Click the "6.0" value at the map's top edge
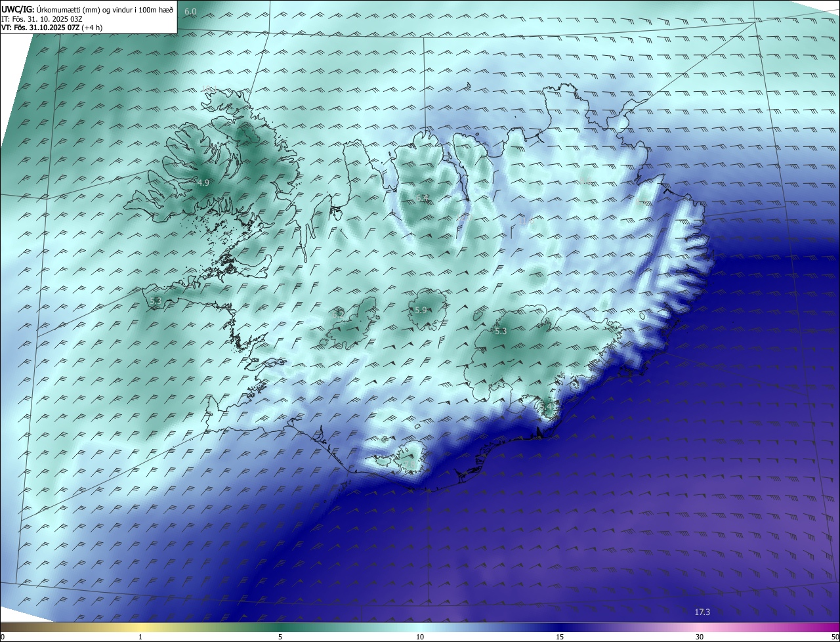The image size is (840, 642). pyautogui.click(x=190, y=12)
